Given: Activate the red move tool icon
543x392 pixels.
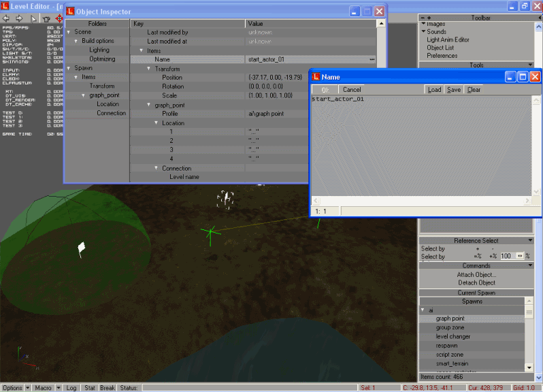Looking at the screenshot, I should click(59, 18).
